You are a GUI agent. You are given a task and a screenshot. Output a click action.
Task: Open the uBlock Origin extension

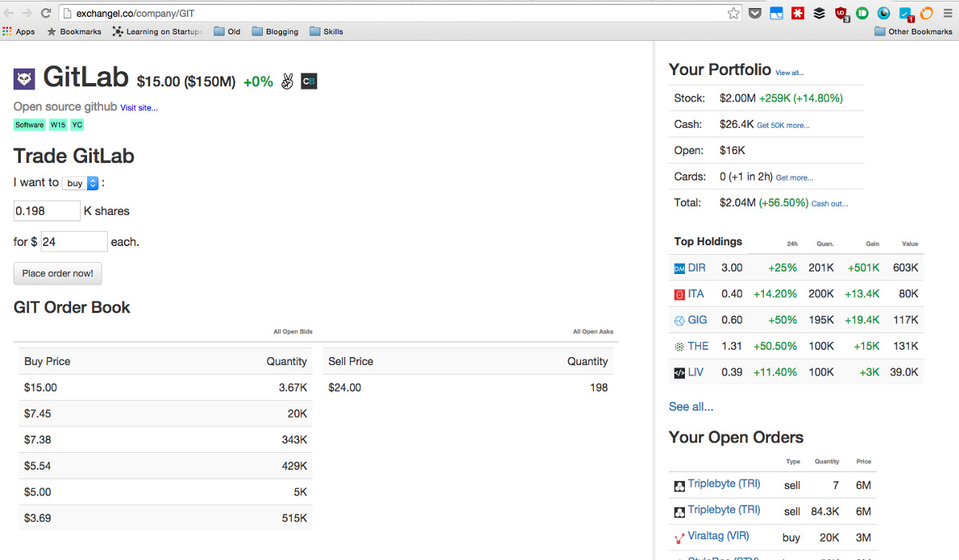click(x=841, y=14)
